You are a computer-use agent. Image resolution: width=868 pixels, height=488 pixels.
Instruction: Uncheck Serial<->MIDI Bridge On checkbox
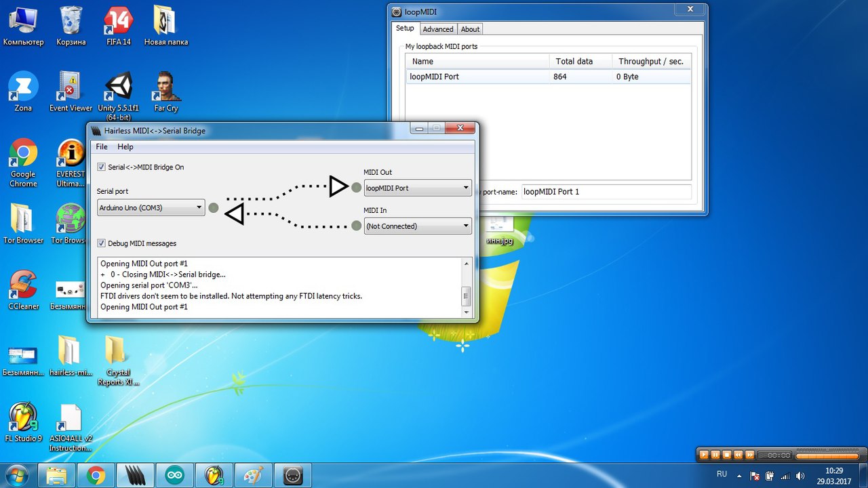[x=102, y=167]
